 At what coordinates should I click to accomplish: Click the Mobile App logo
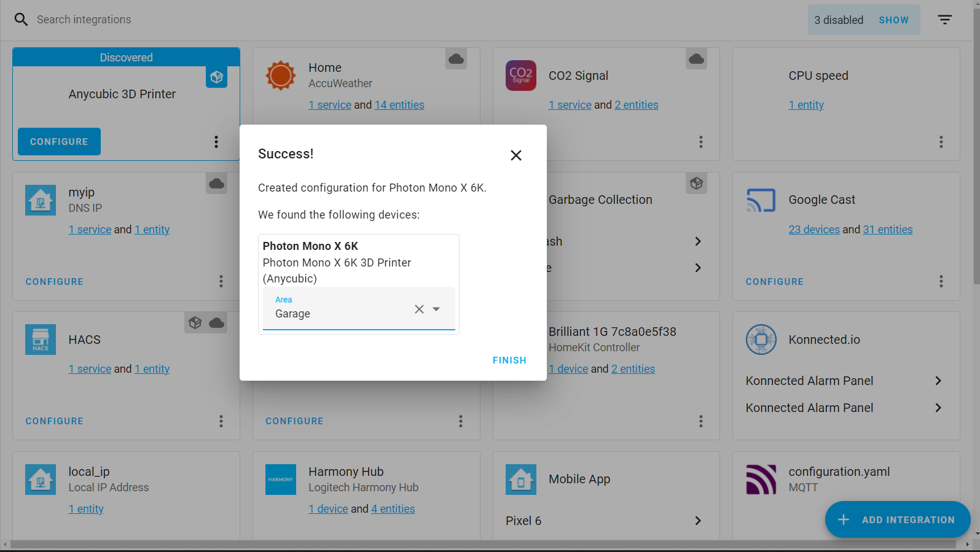[521, 480]
